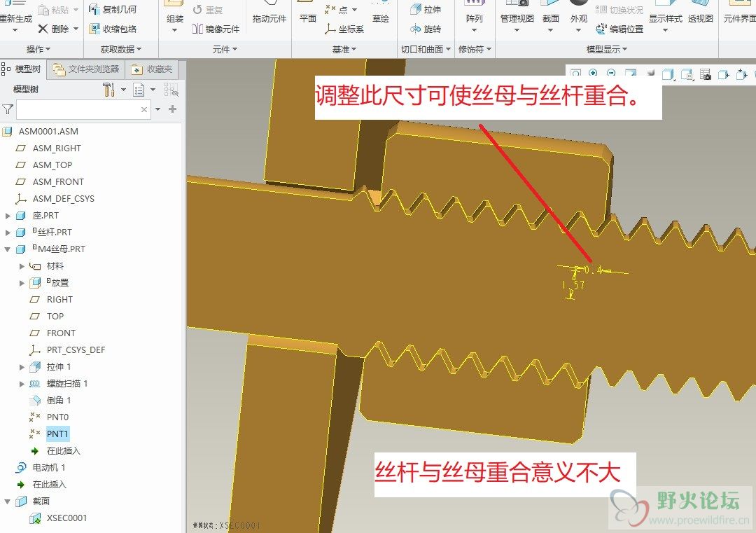The width and height of the screenshot is (756, 533).
Task: Click the 透视图 (Perspective View) button
Action: click(700, 13)
